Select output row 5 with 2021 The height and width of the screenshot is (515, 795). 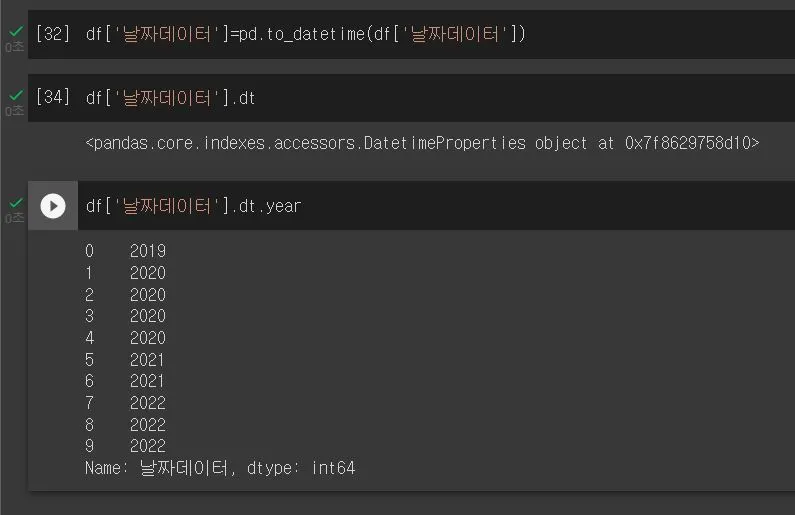[125, 360]
